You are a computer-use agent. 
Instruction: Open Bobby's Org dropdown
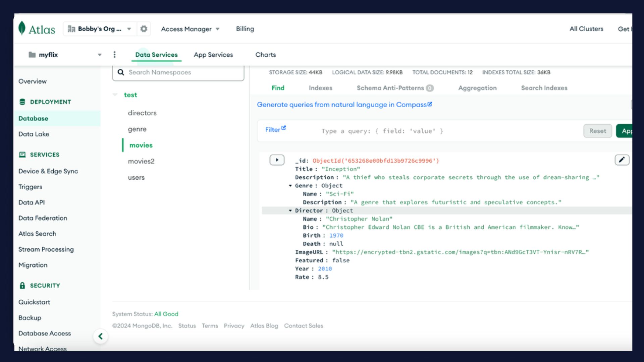pos(100,29)
